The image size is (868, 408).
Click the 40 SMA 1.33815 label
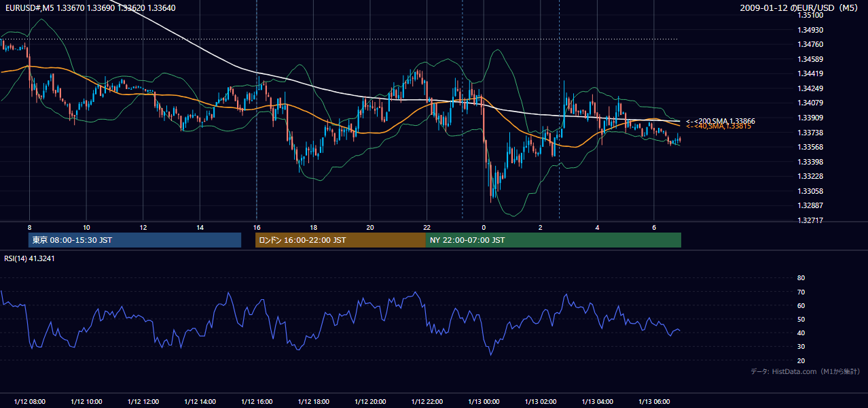pos(719,126)
